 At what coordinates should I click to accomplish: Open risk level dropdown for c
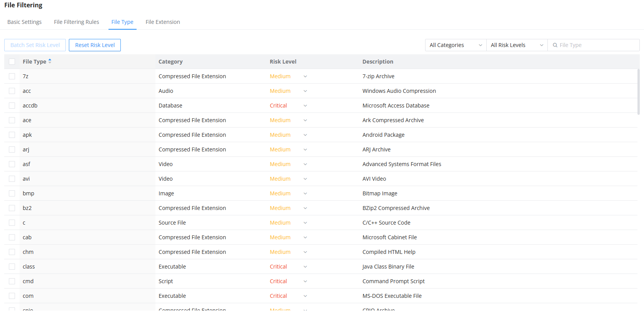click(289, 223)
